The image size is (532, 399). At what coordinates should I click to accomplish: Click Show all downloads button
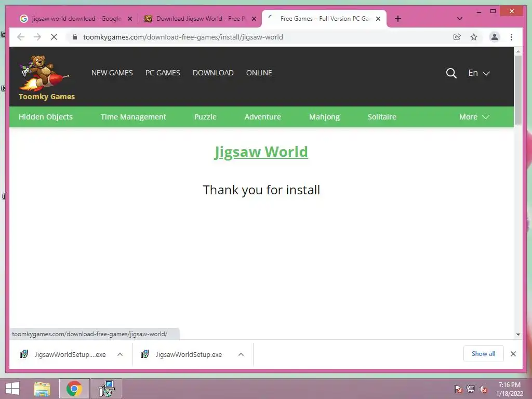pos(483,354)
